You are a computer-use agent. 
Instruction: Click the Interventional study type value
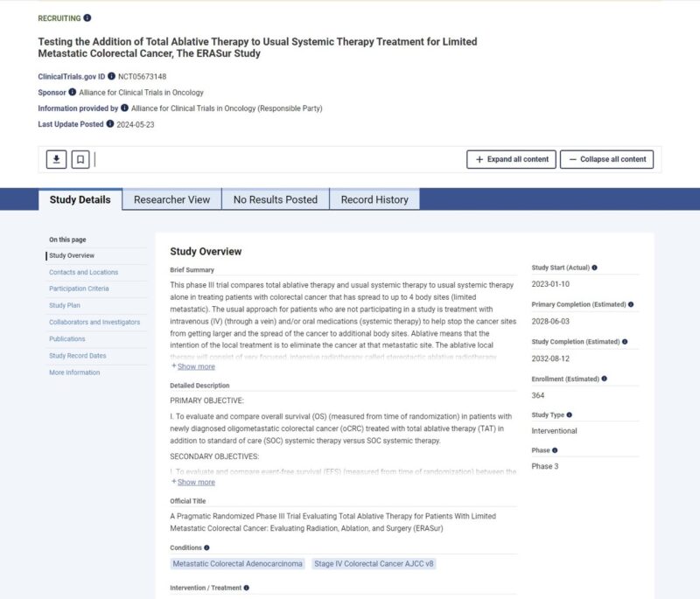point(554,431)
